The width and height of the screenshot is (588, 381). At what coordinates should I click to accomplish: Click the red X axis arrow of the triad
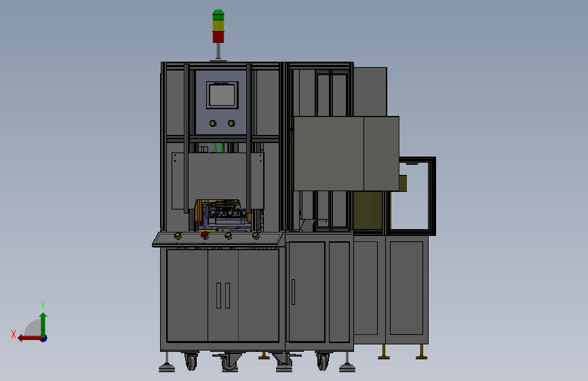point(29,338)
